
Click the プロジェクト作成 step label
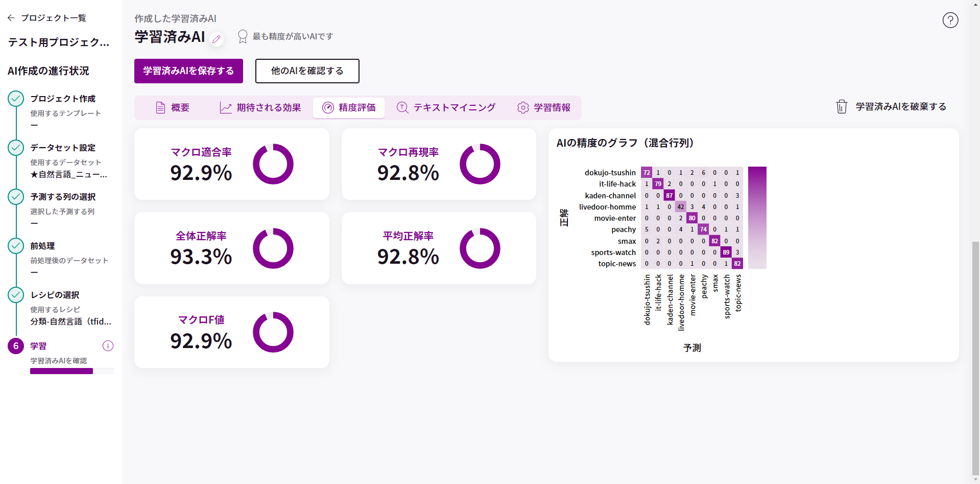tap(63, 99)
